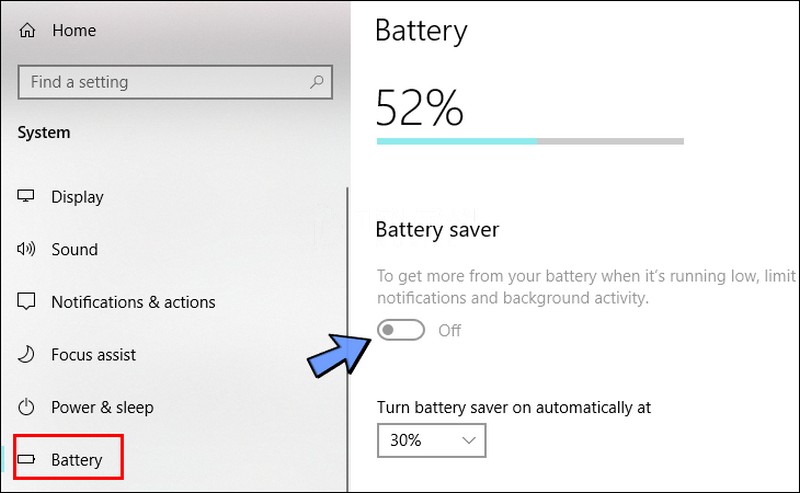This screenshot has width=800, height=493.
Task: Open the Display settings page
Action: 77,197
